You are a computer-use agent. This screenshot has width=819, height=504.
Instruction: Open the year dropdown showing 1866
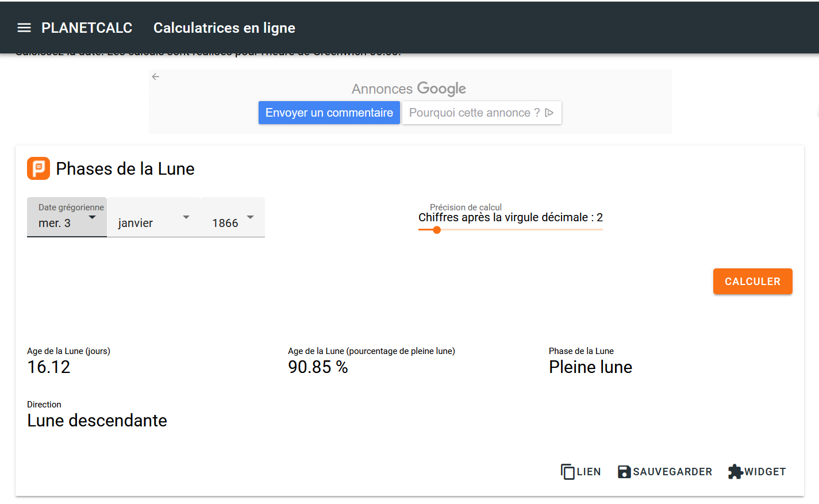click(x=233, y=217)
